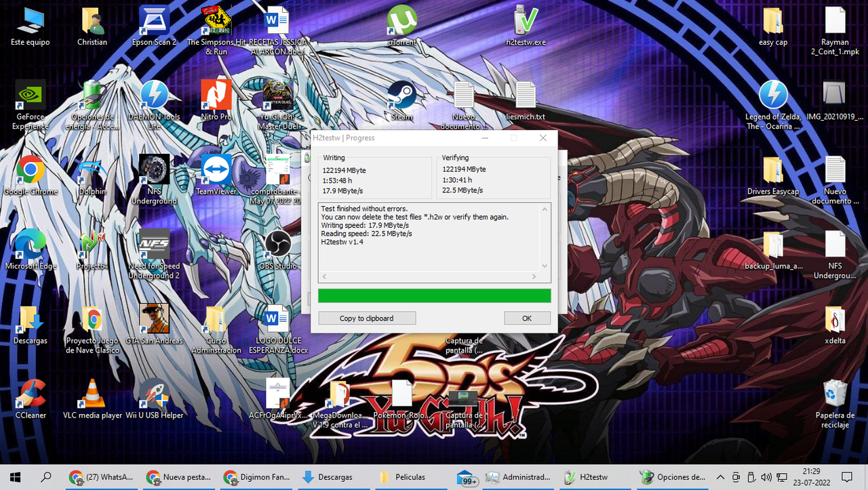Click 'Writing speed: 17.9 MByte/s' log line
The width and height of the screenshot is (868, 490).
365,225
